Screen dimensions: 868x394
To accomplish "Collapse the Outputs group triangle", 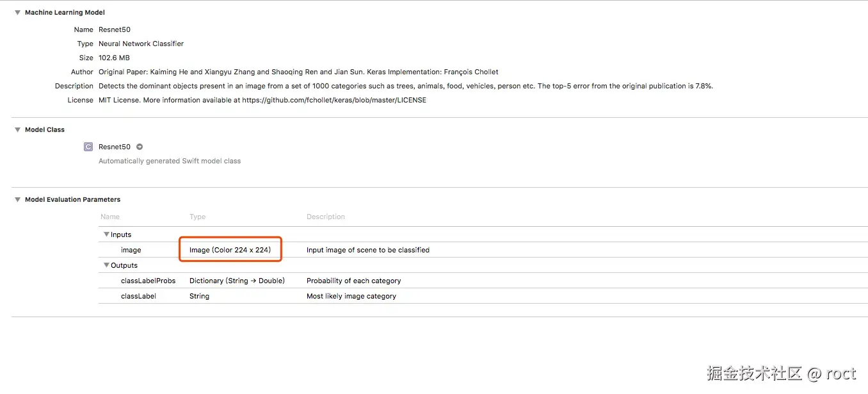I will 106,265.
